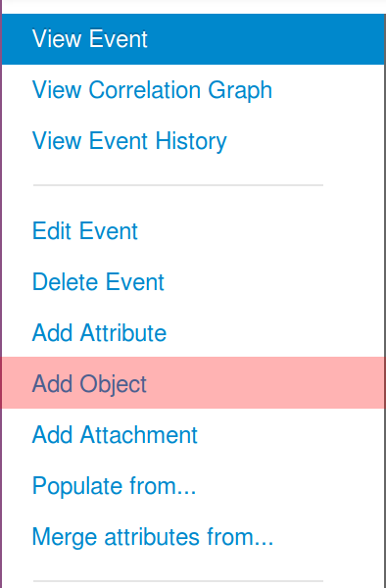Select Add Attribute
The height and width of the screenshot is (588, 386).
pos(193,333)
